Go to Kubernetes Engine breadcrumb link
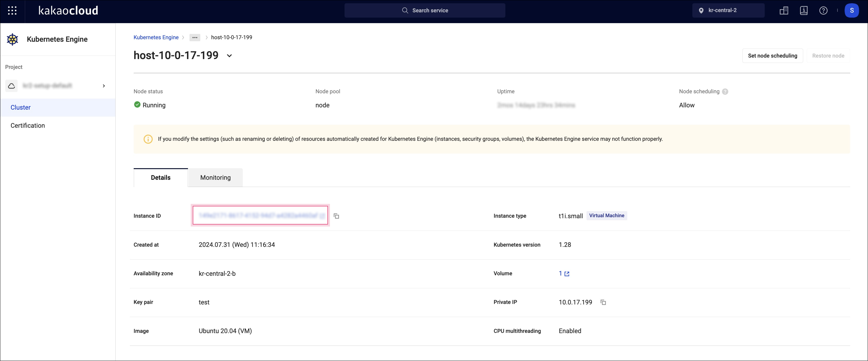This screenshot has height=361, width=868. point(156,37)
